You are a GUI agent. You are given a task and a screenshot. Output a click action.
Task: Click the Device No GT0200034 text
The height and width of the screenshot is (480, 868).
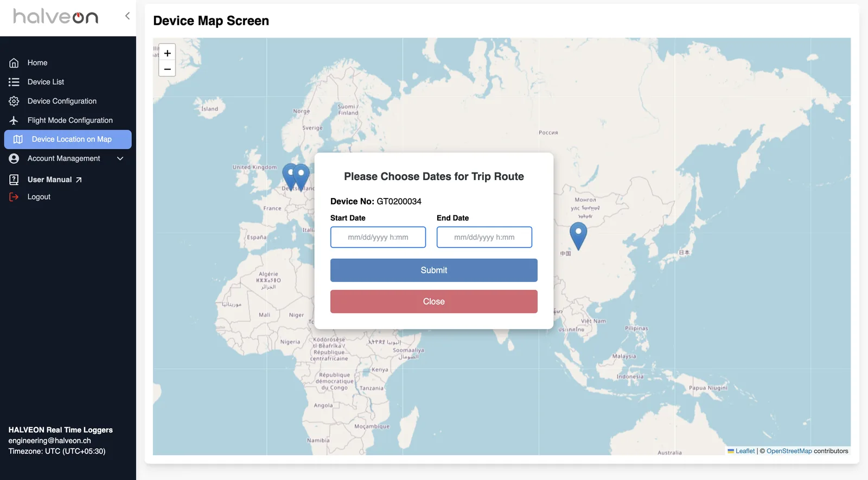coord(376,201)
